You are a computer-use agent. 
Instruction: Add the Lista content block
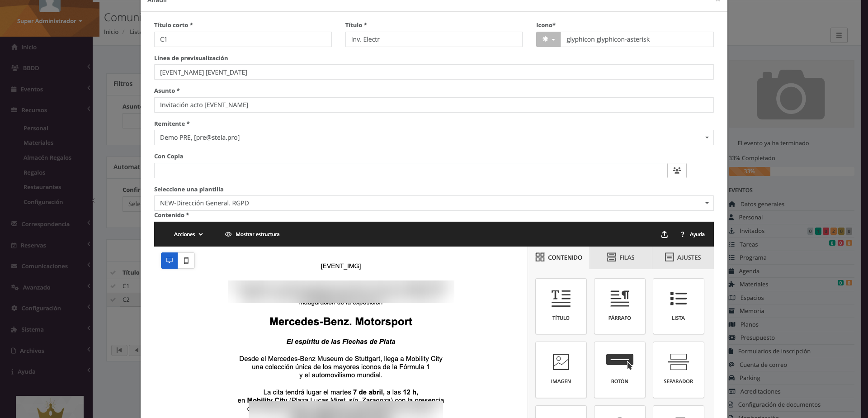[x=678, y=306]
